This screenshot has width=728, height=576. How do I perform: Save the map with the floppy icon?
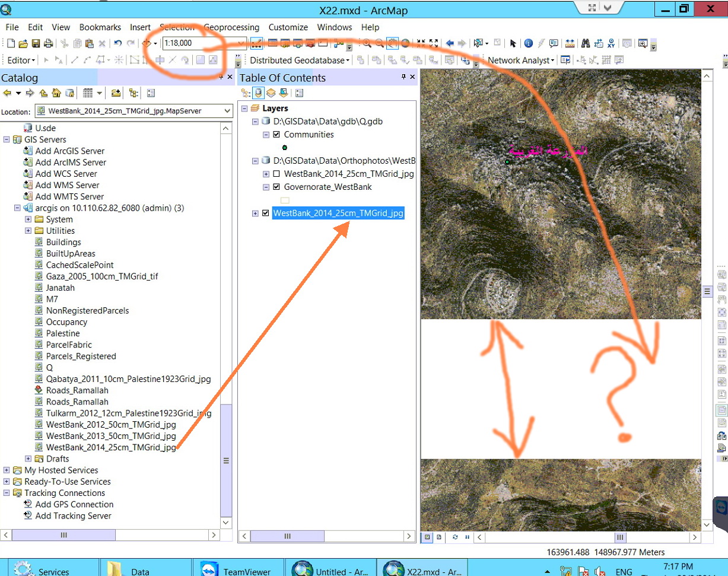pos(36,43)
